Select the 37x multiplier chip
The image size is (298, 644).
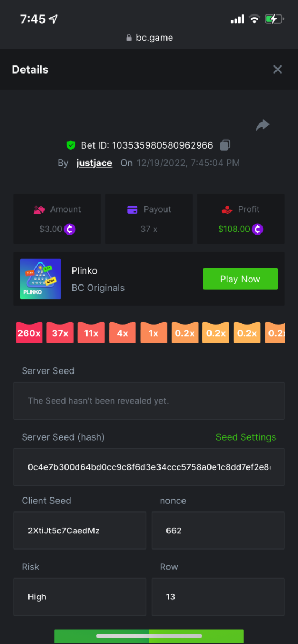point(60,333)
